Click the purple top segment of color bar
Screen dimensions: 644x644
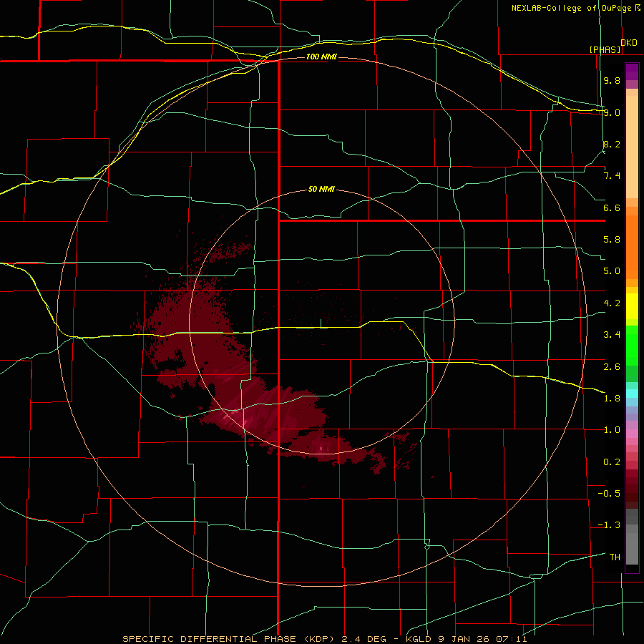(x=632, y=72)
